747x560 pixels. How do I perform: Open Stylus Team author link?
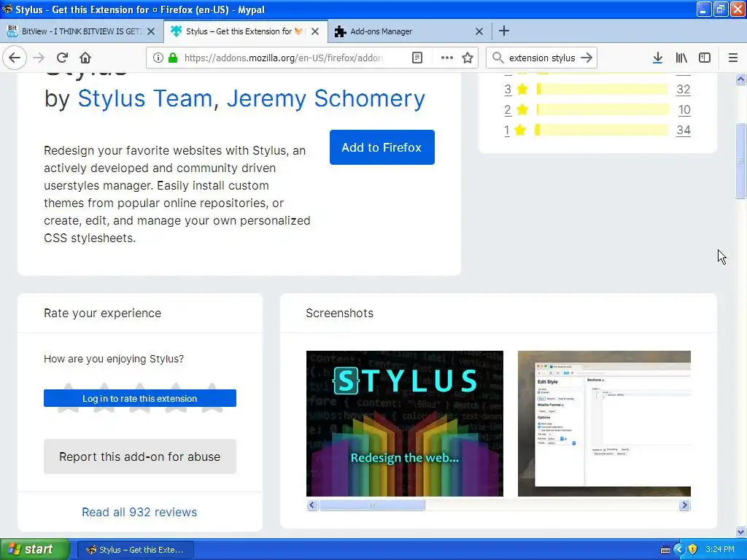[x=145, y=98]
